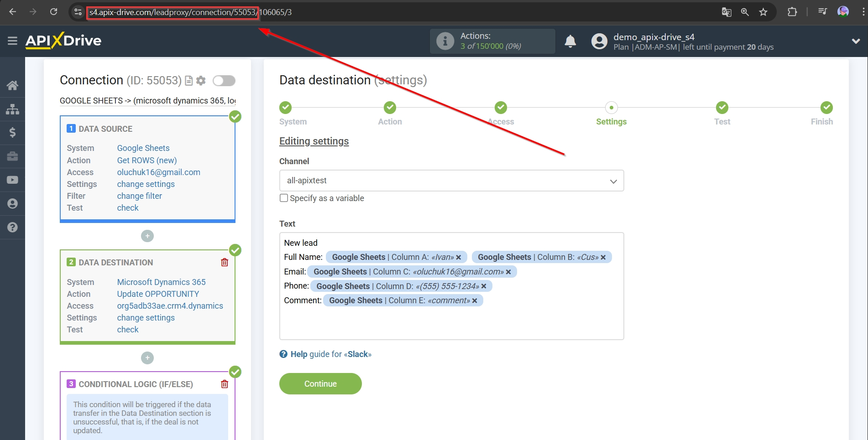This screenshot has height=440, width=868.
Task: Open the zoom magnifier icon in address bar
Action: pyautogui.click(x=745, y=12)
